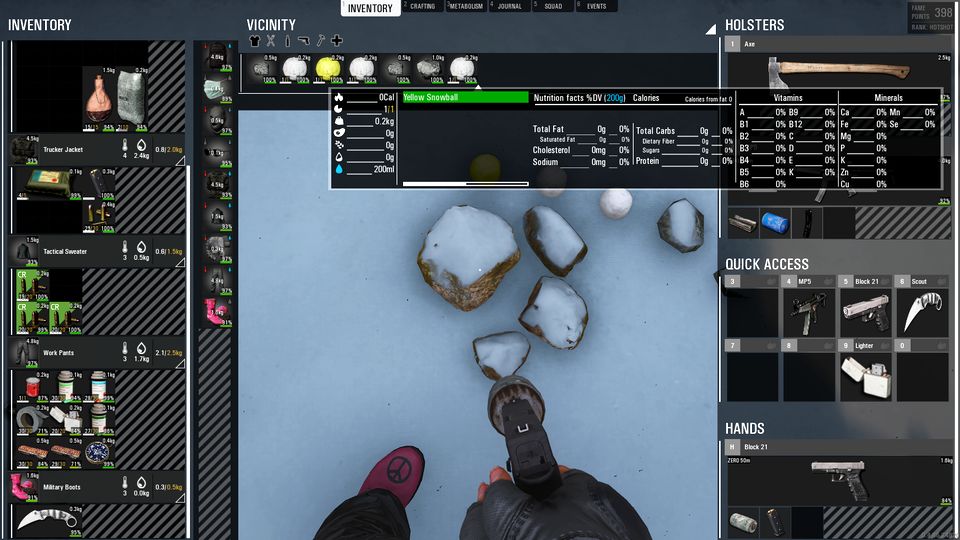
Task: Select the blue can in holster storage
Action: pyautogui.click(x=774, y=223)
